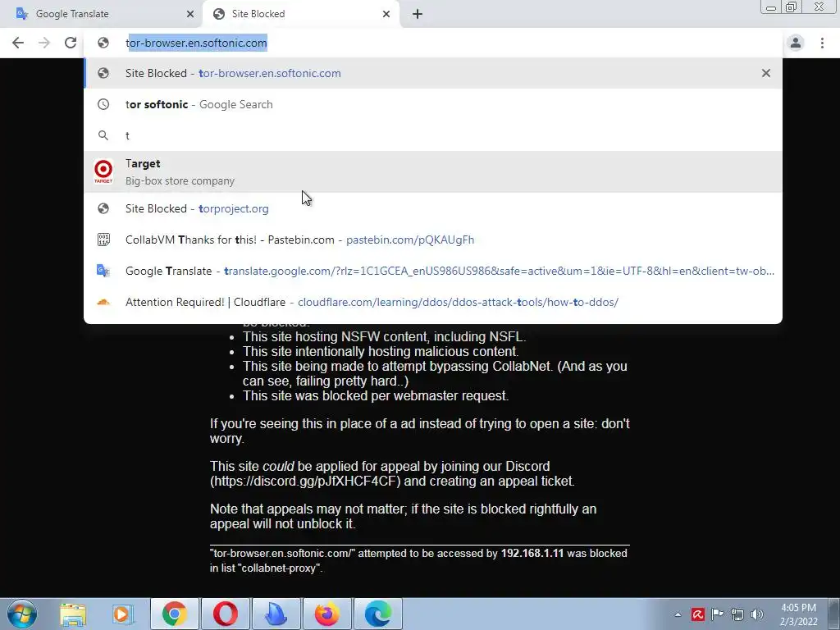Click the network tray icon
Viewport: 840px width, 630px height.
tap(737, 614)
